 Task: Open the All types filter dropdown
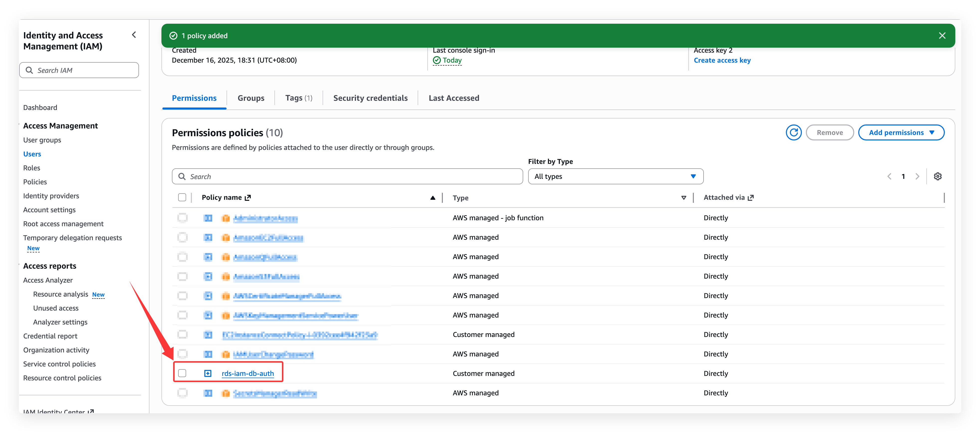coord(615,176)
